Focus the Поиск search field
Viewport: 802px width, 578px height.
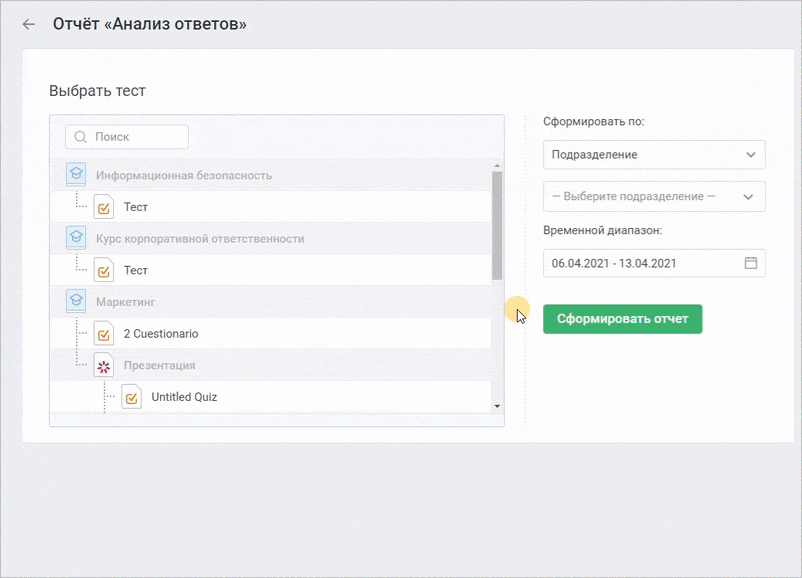click(127, 137)
